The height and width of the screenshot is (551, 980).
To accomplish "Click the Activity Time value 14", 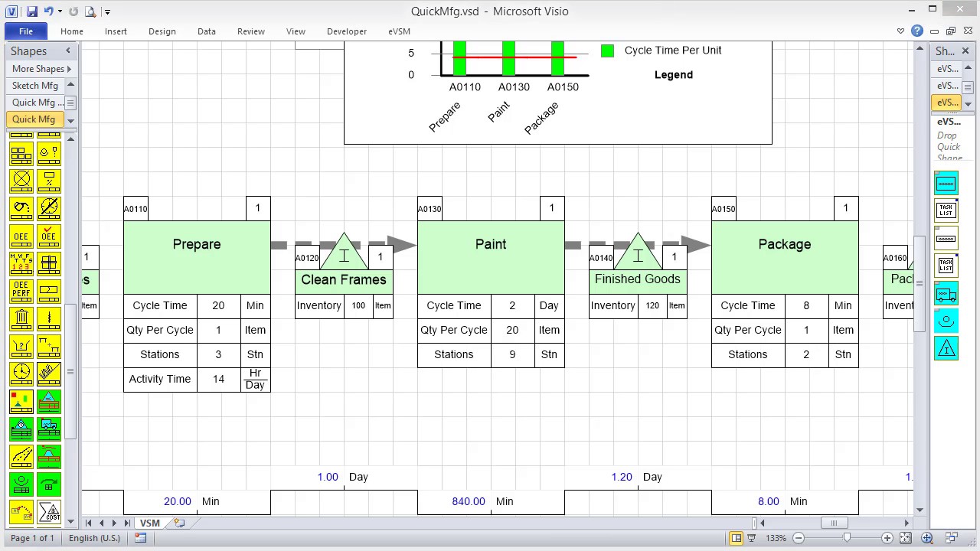I will click(x=218, y=379).
